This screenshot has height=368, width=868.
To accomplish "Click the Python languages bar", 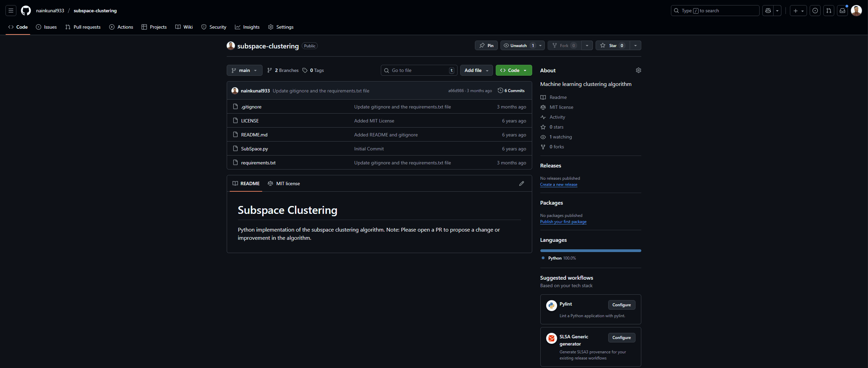I will 590,250.
